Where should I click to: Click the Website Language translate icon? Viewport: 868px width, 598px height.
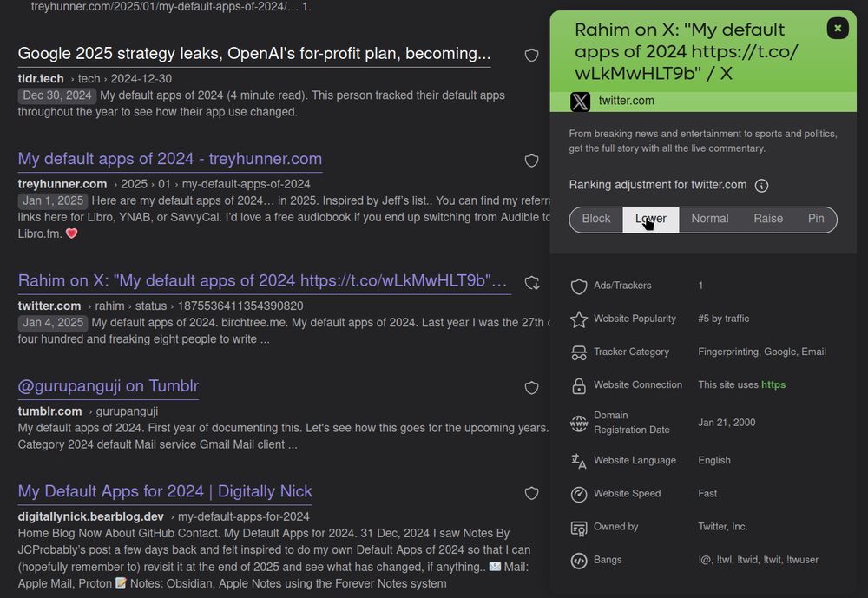pos(578,461)
